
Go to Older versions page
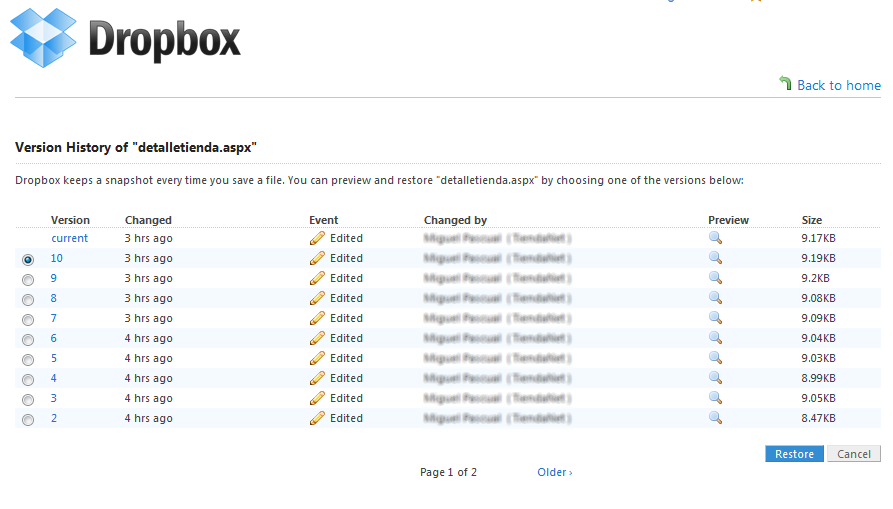555,472
